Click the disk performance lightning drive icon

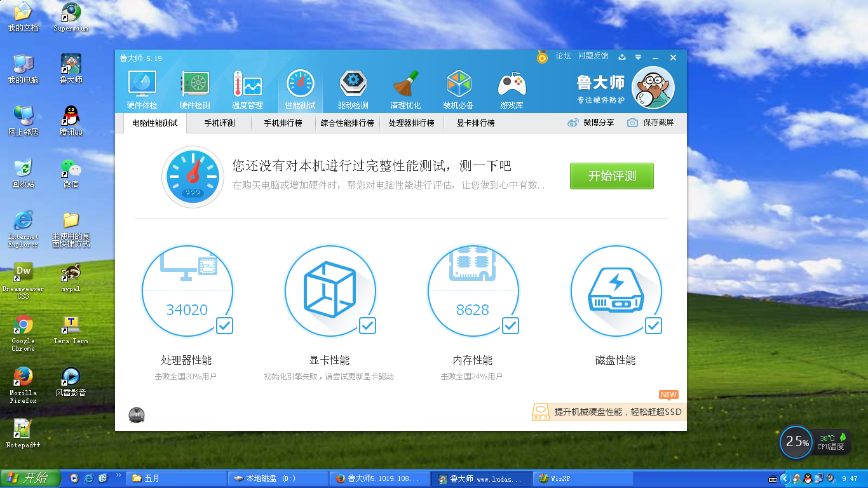[616, 290]
